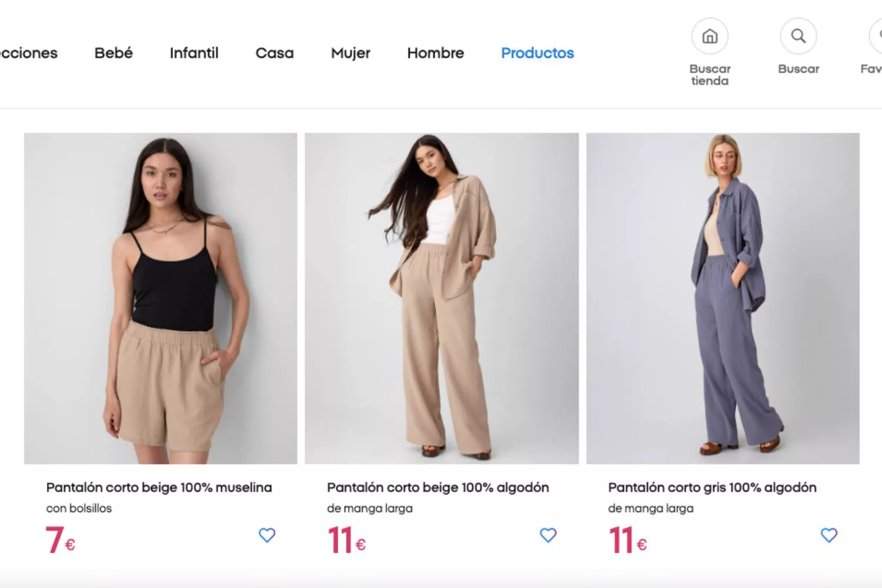View beige wide-leg pants photo

pyautogui.click(x=442, y=298)
